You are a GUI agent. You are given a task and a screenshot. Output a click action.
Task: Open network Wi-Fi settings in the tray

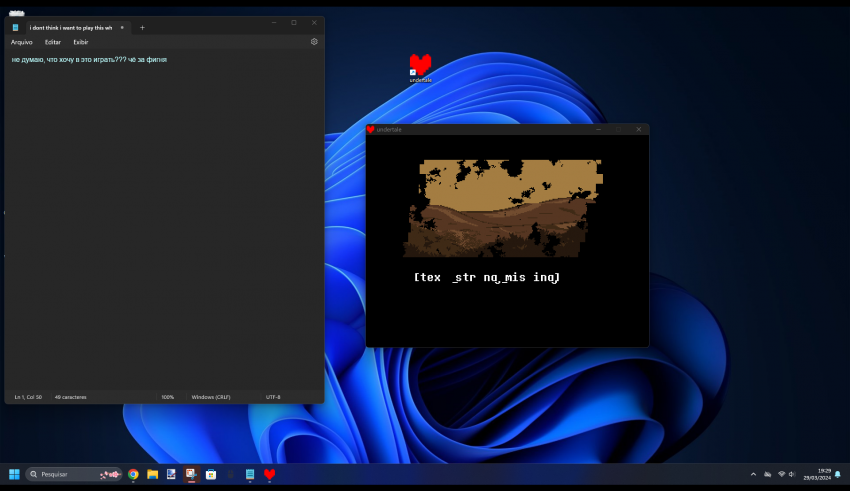pyautogui.click(x=782, y=474)
